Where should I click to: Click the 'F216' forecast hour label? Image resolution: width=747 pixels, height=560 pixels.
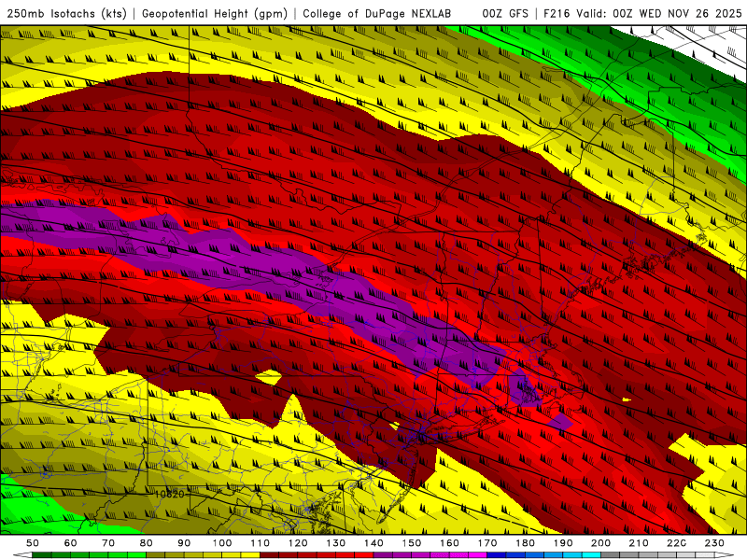[557, 14]
